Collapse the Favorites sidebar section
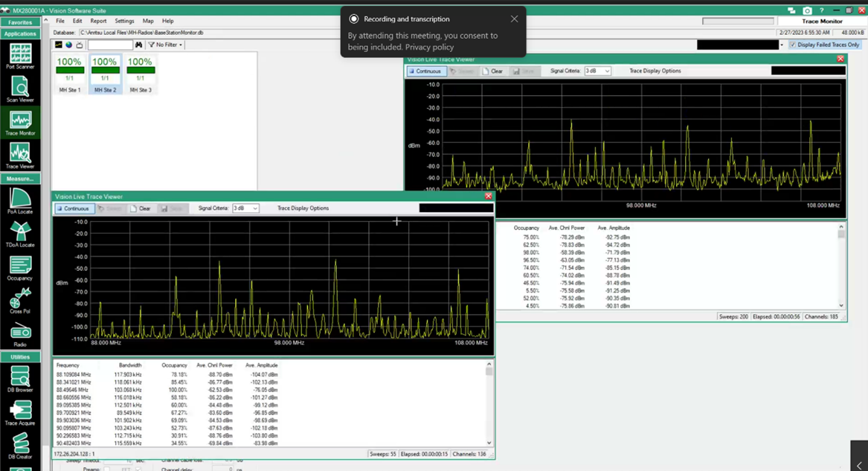868x471 pixels. (20, 22)
